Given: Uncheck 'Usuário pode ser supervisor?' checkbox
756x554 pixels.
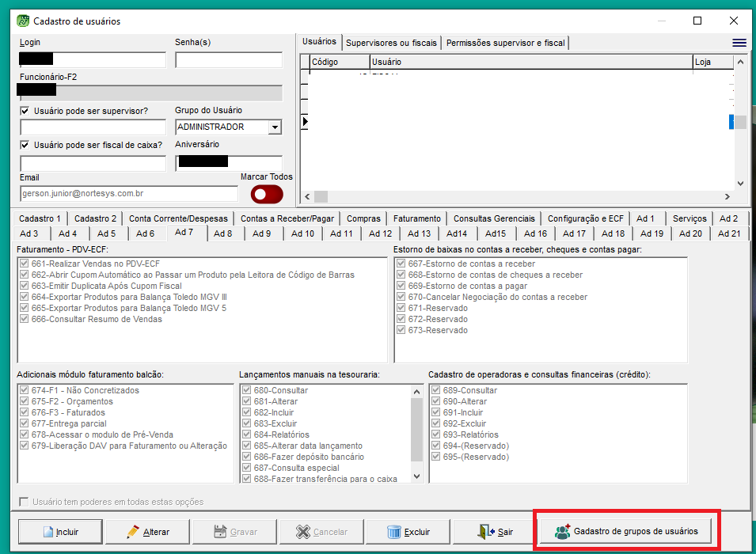Looking at the screenshot, I should 25,111.
